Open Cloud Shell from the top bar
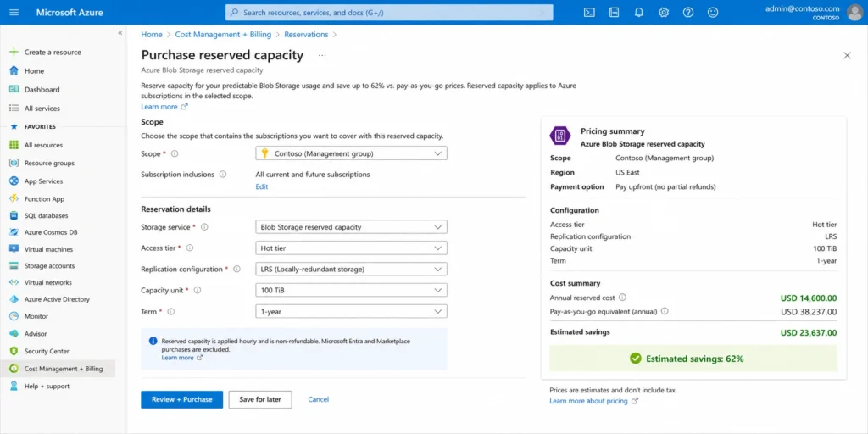The image size is (868, 434). click(x=590, y=12)
